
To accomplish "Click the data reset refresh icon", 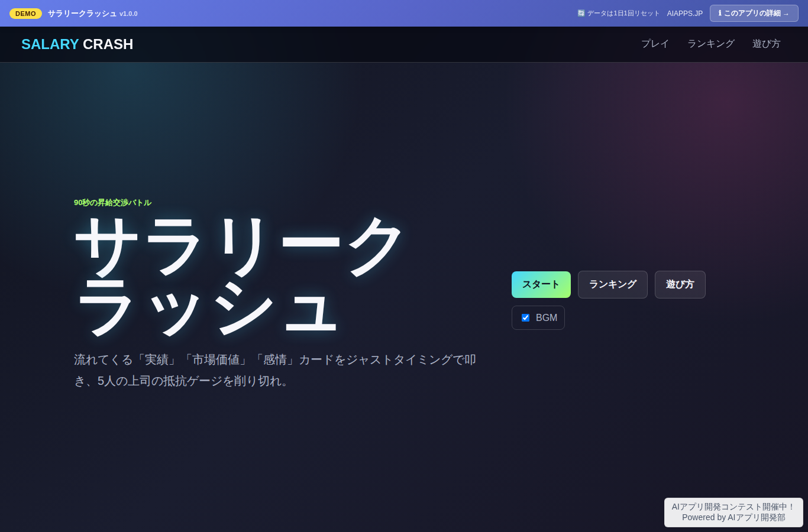I will 581,13.
